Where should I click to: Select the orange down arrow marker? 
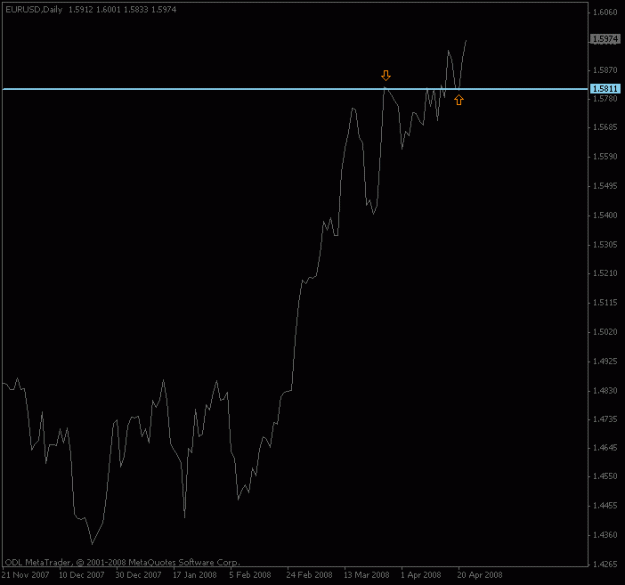pyautogui.click(x=386, y=75)
